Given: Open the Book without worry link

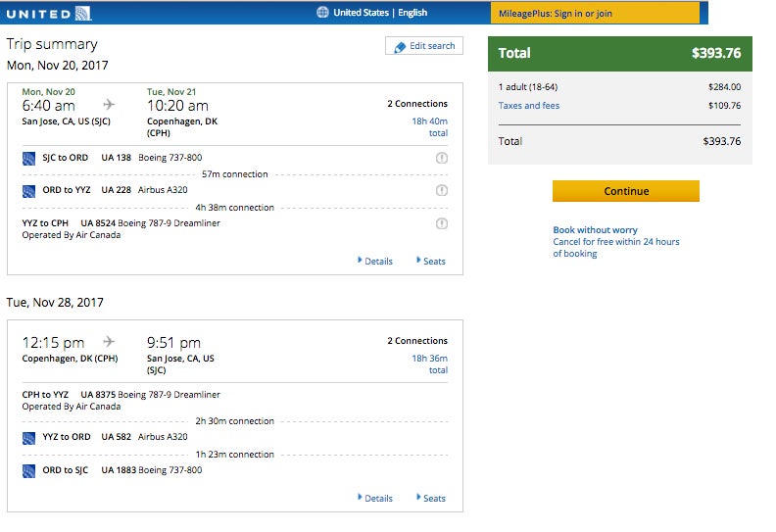Looking at the screenshot, I should pyautogui.click(x=595, y=229).
